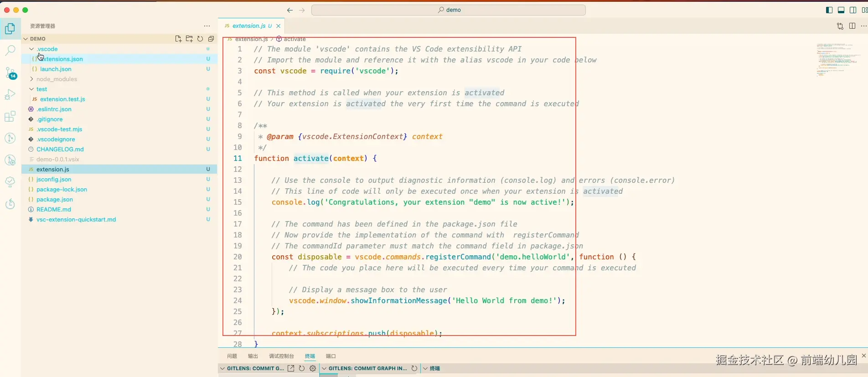Screen dimensions: 868x377
Task: Open the Search view in activity bar
Action: coord(10,50)
